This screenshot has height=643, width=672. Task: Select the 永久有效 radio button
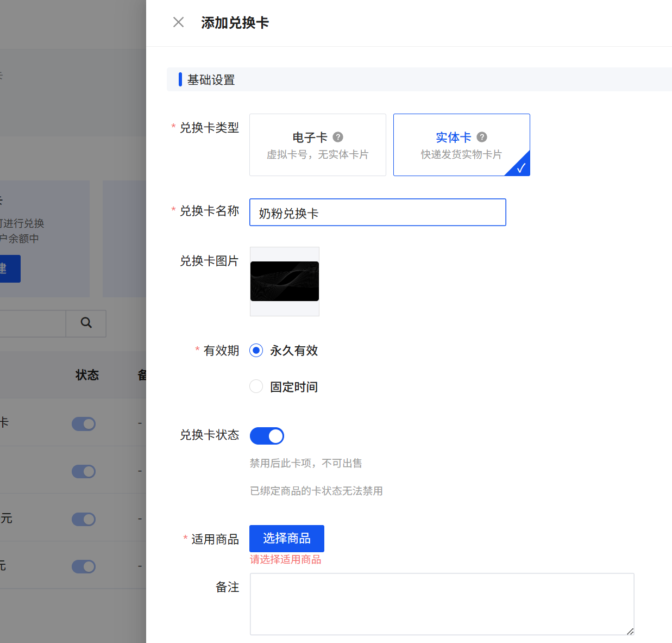(256, 351)
